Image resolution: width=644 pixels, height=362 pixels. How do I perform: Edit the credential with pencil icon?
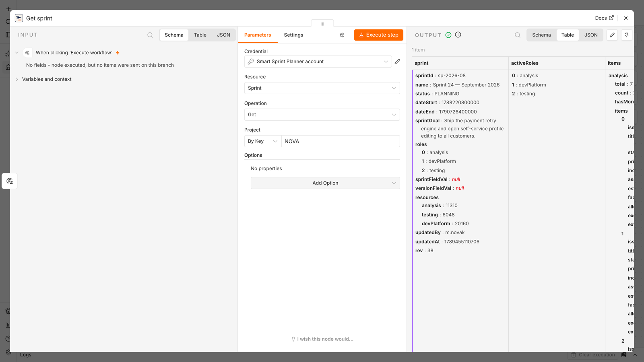point(397,62)
